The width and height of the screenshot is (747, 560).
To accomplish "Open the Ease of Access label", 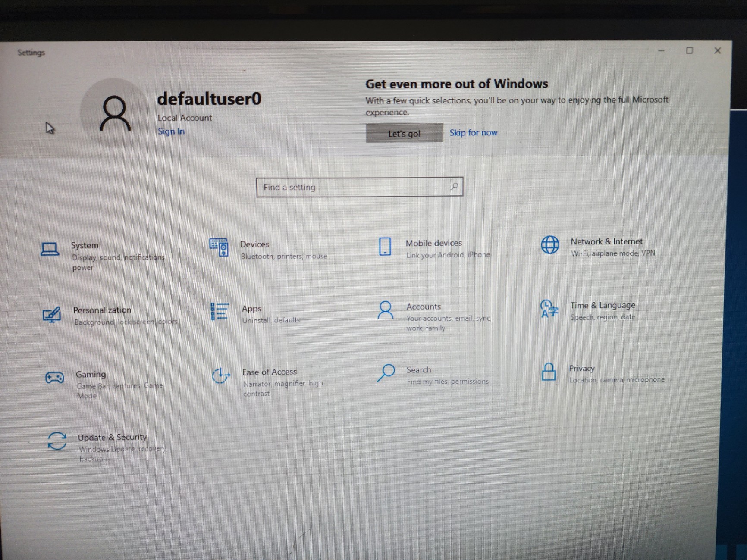I will pyautogui.click(x=269, y=372).
